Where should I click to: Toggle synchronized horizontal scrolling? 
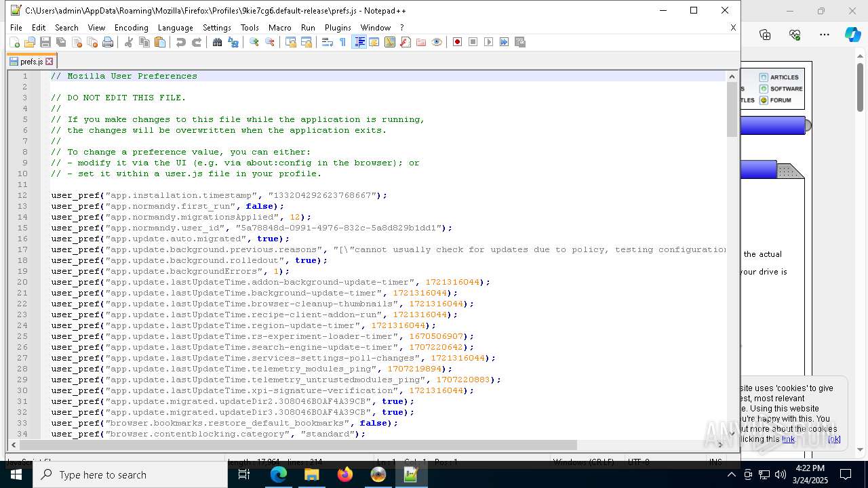pos(307,42)
